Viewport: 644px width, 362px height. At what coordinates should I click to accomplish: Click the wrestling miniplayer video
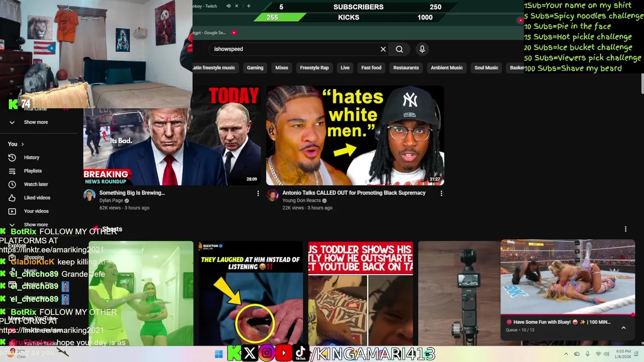pos(568,277)
